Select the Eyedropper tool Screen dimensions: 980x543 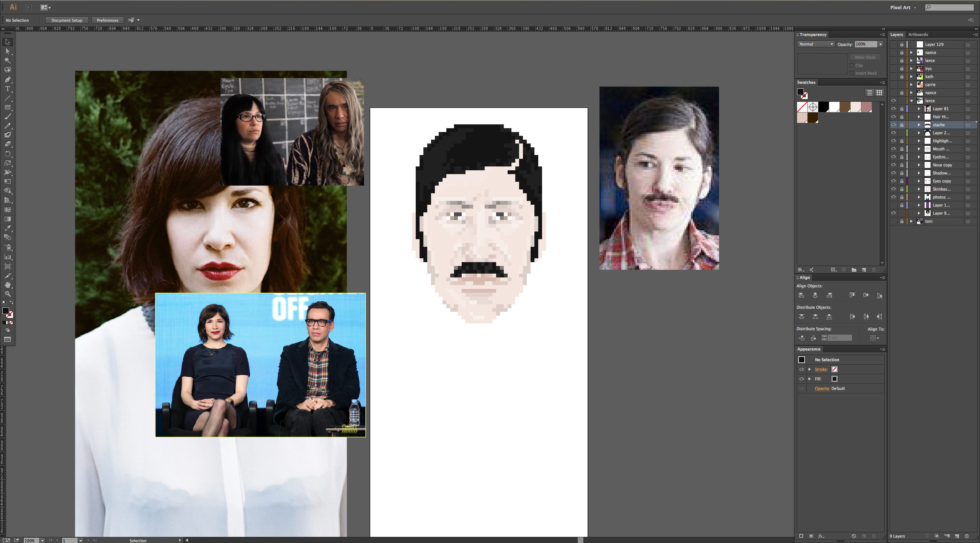click(x=7, y=228)
